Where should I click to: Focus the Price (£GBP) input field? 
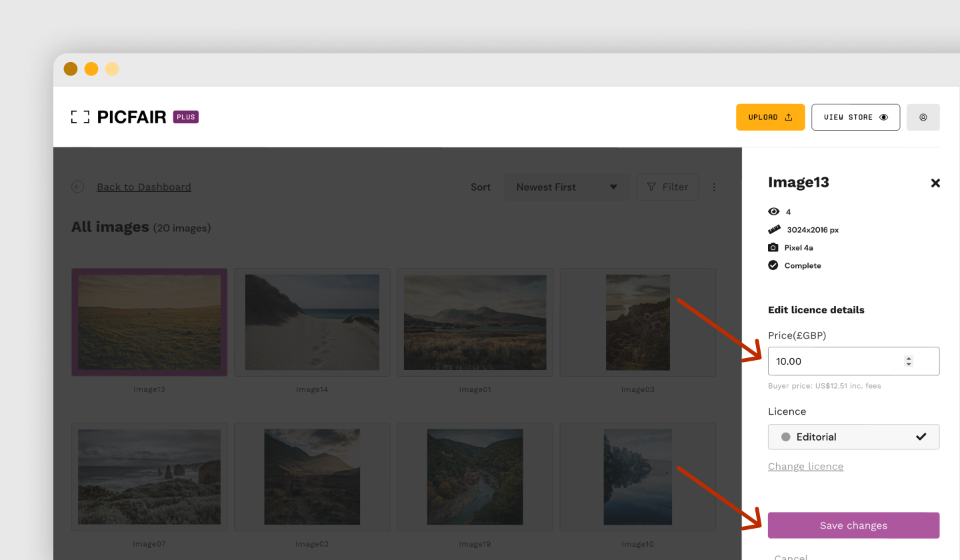[853, 361]
